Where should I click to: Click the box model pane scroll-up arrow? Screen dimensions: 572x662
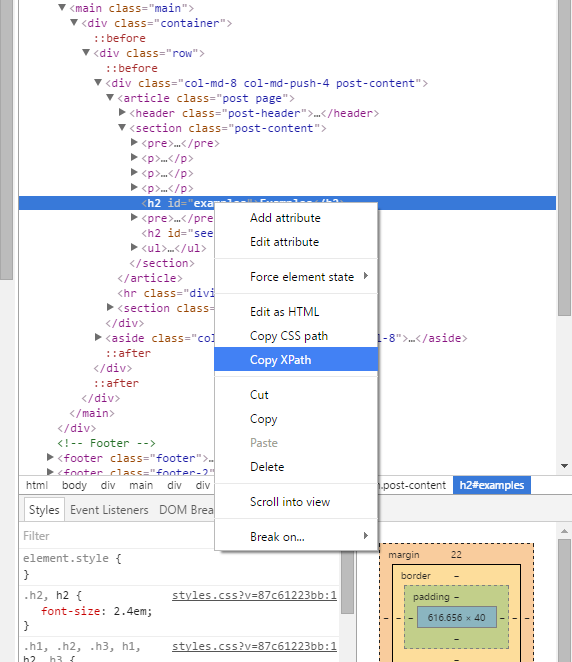click(x=564, y=531)
